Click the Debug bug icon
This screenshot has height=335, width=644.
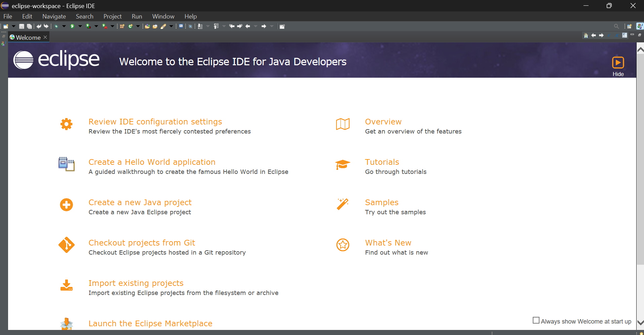[x=56, y=26]
